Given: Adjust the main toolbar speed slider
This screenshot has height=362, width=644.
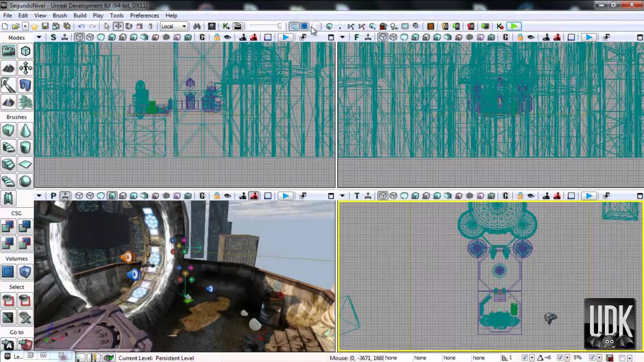Looking at the screenshot, I should tap(266, 26).
